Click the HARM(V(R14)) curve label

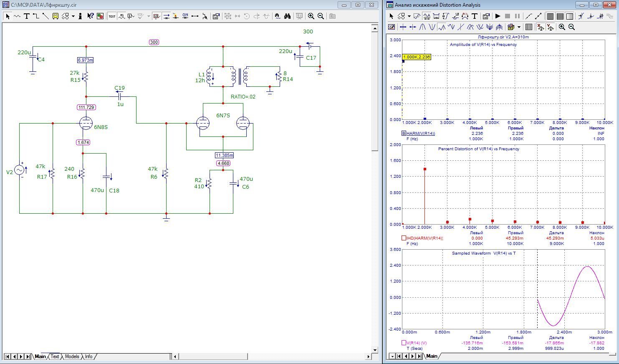(x=421, y=134)
